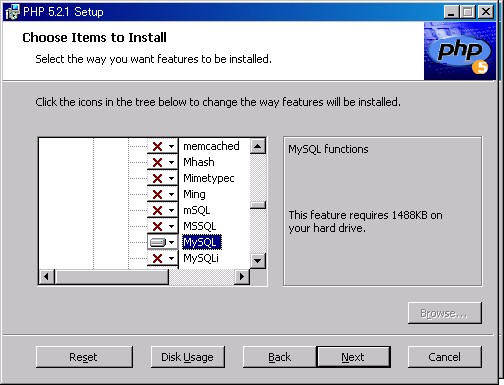Select the memcached tree item
The image size is (504, 385).
[211, 146]
